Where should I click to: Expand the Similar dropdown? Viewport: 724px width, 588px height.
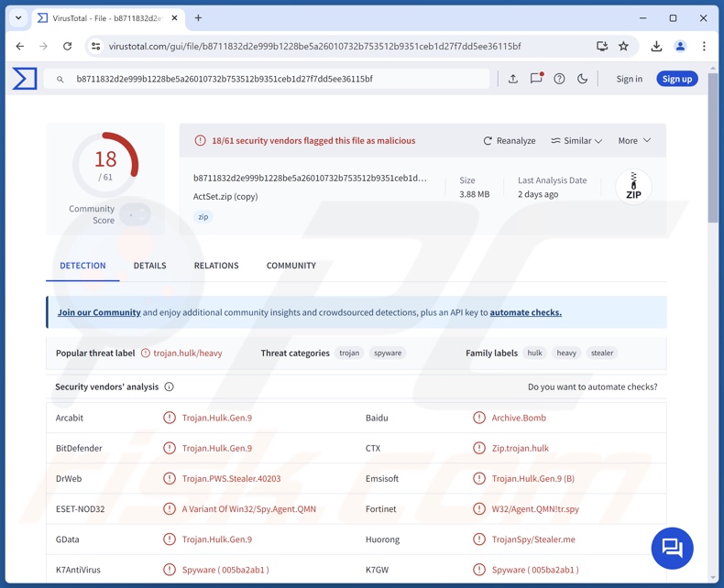[x=576, y=141]
